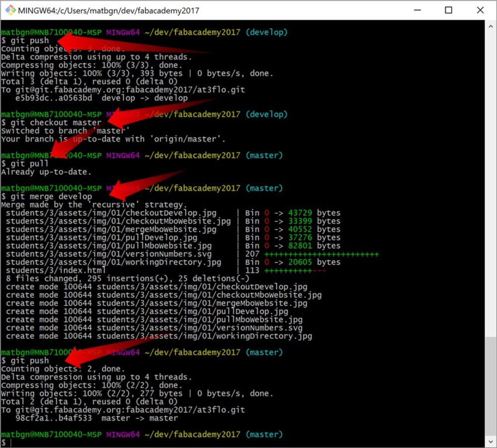Click the students/3/index.html diffstat line
497x448 pixels.
[x=166, y=270]
